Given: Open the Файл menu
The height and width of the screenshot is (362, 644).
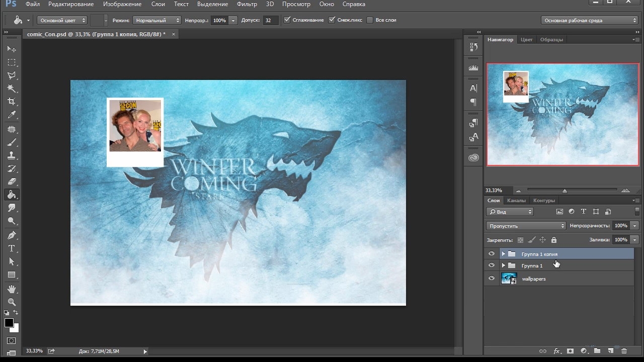Looking at the screenshot, I should [x=33, y=4].
